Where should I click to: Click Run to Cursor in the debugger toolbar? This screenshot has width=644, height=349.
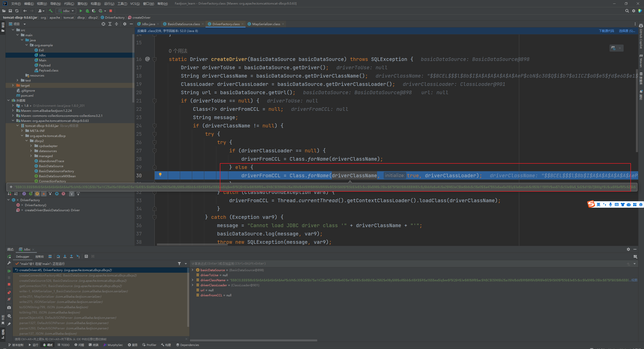78,256
